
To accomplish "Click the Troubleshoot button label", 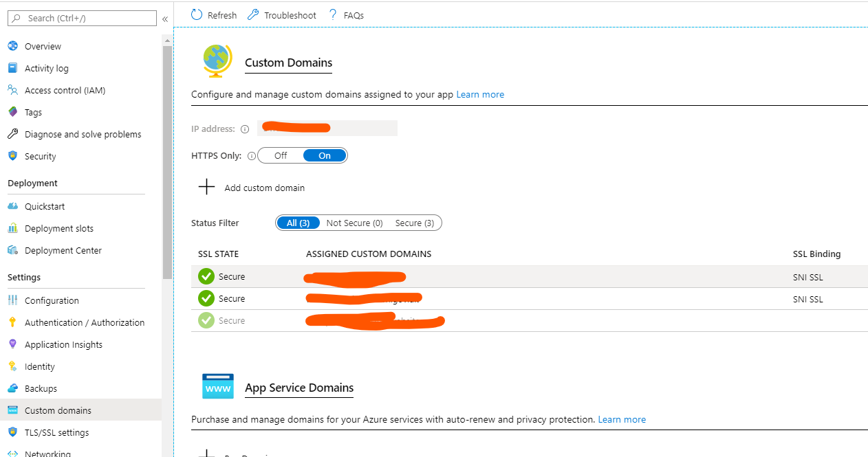I will coord(290,15).
